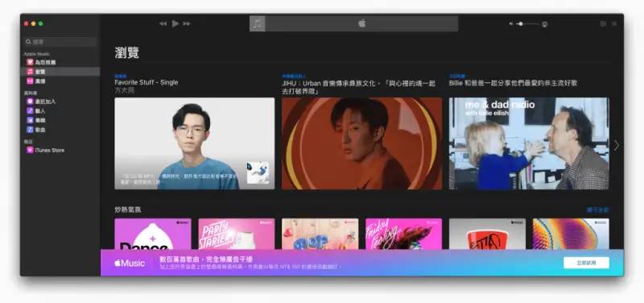Click the magnifier icon in search field
This screenshot has height=303, width=644.
point(28,42)
